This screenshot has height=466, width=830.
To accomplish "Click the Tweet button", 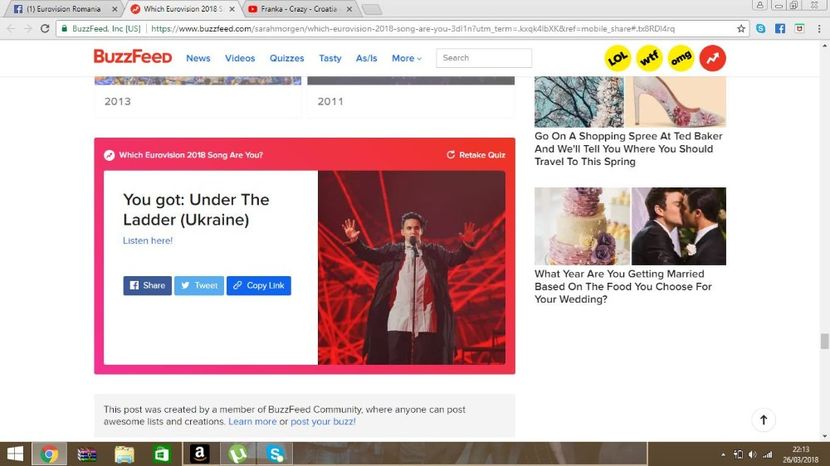I will (199, 285).
